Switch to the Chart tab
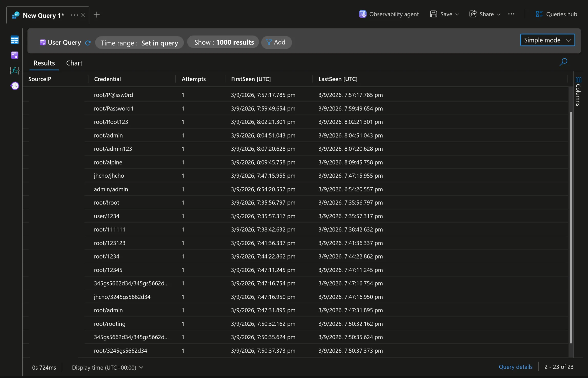The image size is (588, 378). [74, 63]
